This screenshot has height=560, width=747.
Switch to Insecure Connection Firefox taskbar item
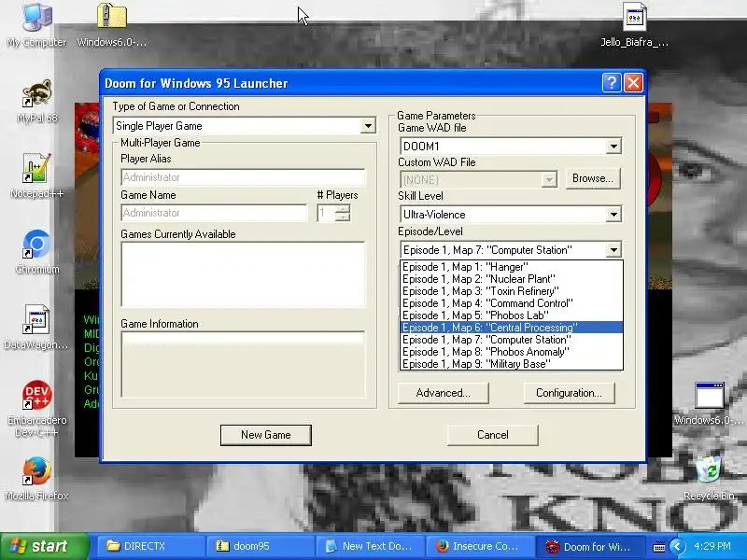tap(479, 546)
